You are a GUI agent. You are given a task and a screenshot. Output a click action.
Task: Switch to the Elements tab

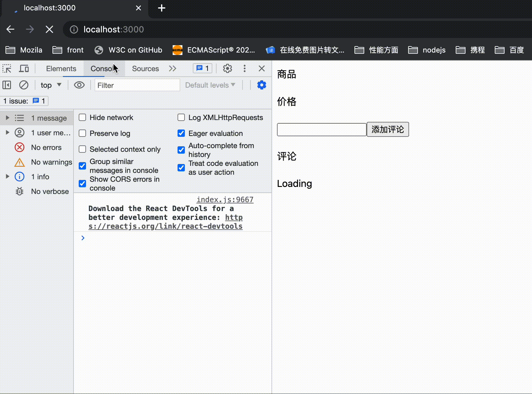(x=61, y=68)
